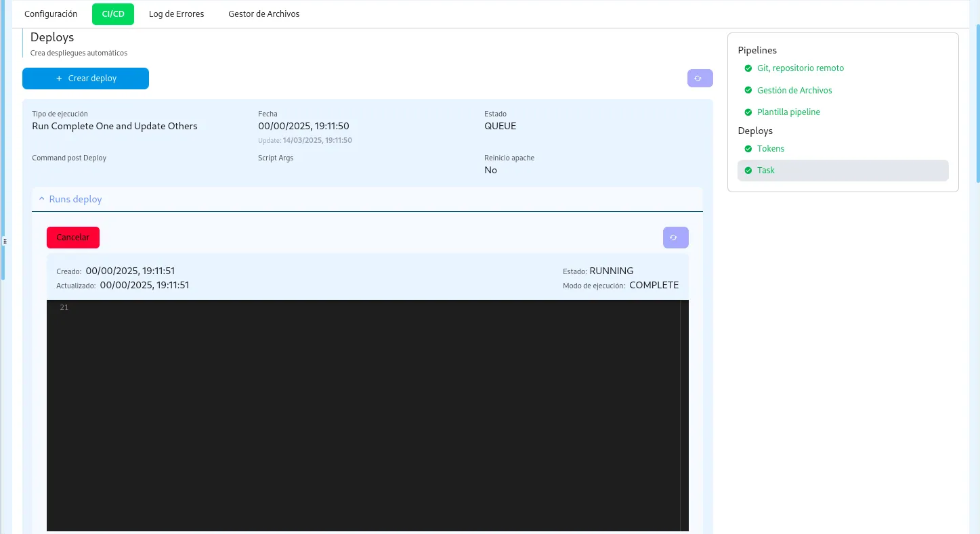Click the 'Tipo de ejecución' label
The height and width of the screenshot is (534, 980).
tap(60, 114)
